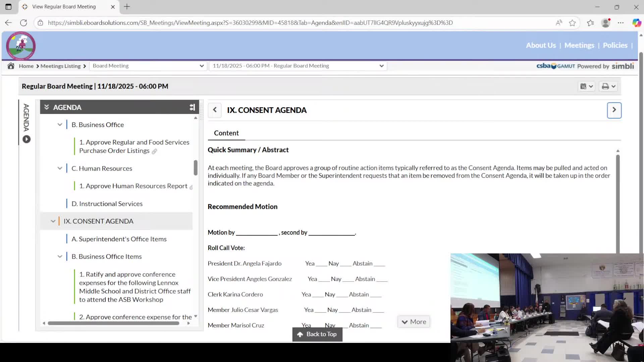Select the Content tab
The height and width of the screenshot is (362, 644).
click(x=226, y=133)
